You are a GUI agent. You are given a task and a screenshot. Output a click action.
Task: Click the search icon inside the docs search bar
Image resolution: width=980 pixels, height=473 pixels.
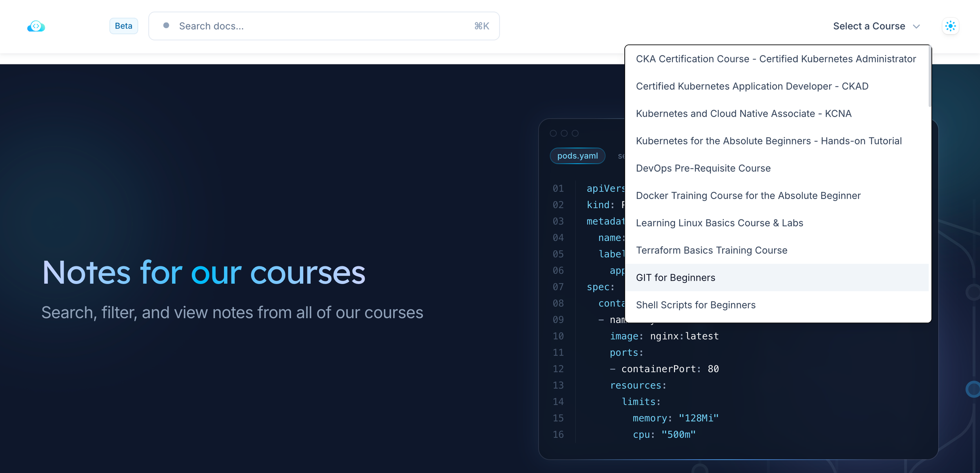166,26
